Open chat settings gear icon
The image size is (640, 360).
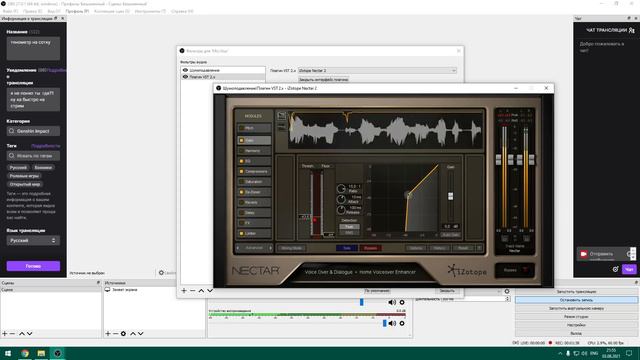click(616, 269)
